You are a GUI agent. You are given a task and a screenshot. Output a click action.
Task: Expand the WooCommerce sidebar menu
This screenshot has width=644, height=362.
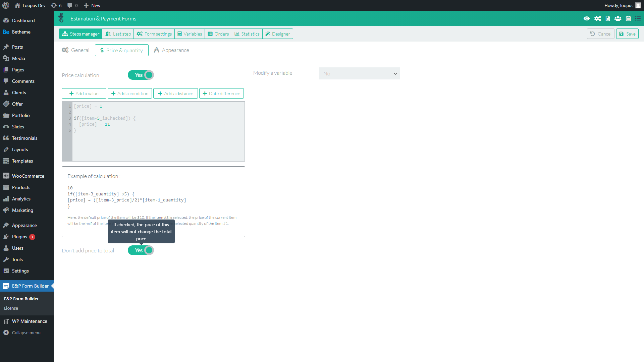28,176
